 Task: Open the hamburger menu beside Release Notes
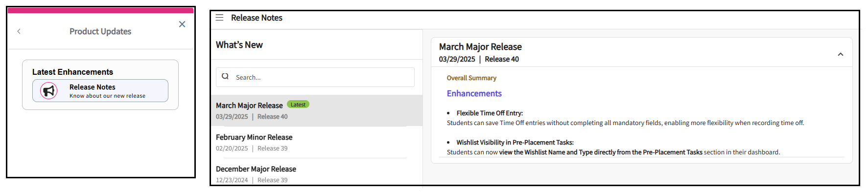click(219, 18)
